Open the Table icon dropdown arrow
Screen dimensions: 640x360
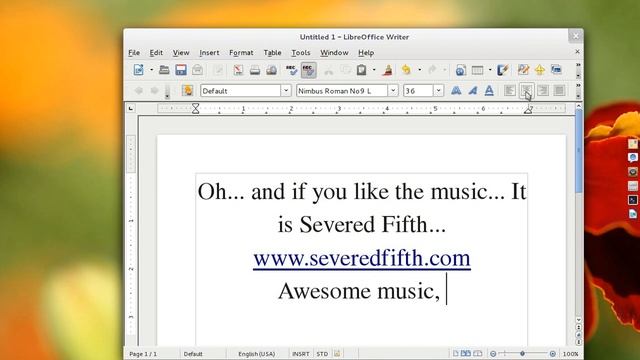[490, 70]
